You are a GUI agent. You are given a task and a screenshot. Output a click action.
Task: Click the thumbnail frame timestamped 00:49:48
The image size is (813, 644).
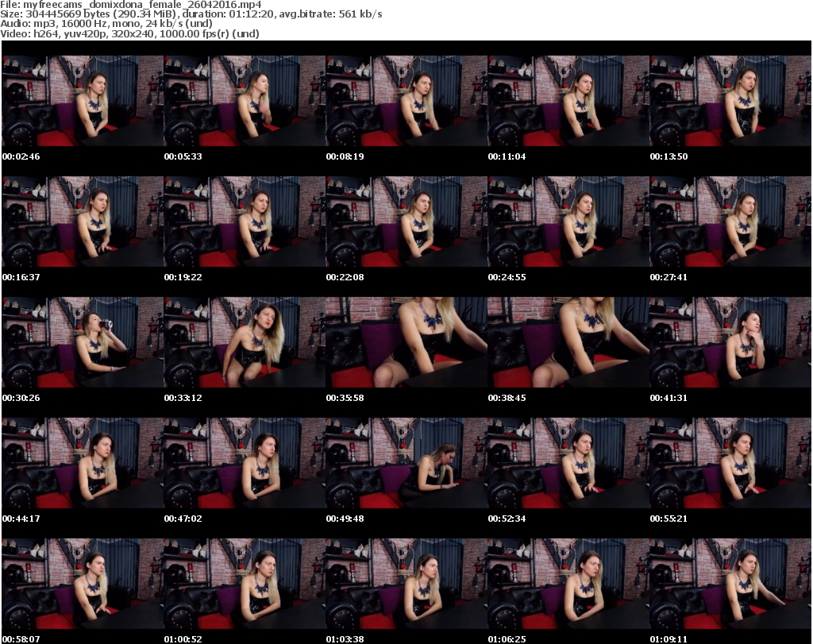coord(406,463)
